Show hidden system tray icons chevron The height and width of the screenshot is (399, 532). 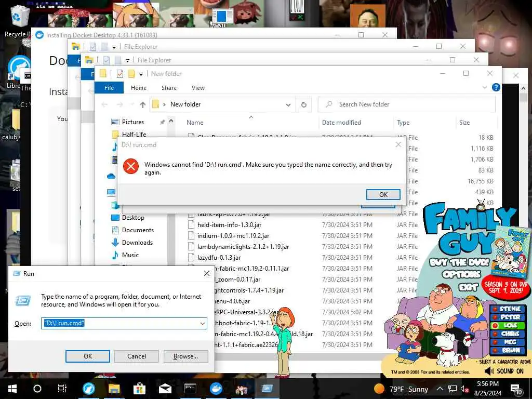[x=440, y=389]
